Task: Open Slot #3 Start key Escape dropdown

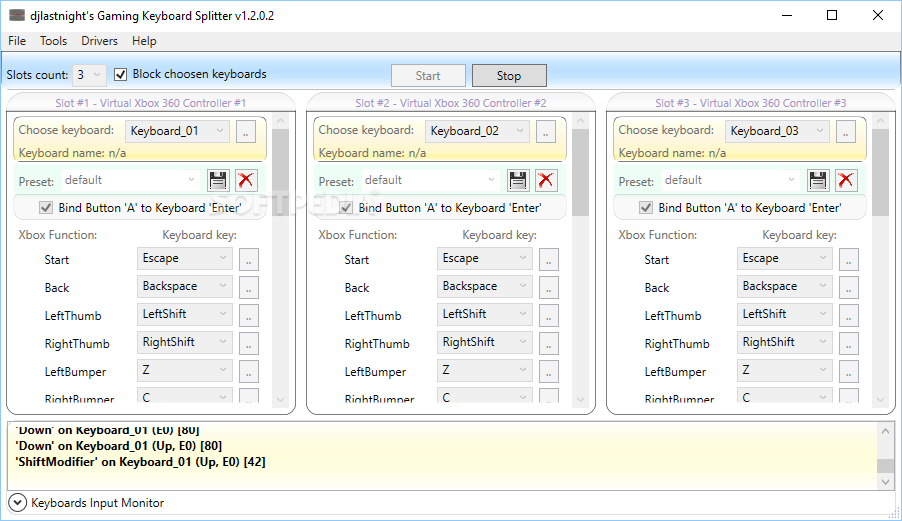Action: click(785, 258)
